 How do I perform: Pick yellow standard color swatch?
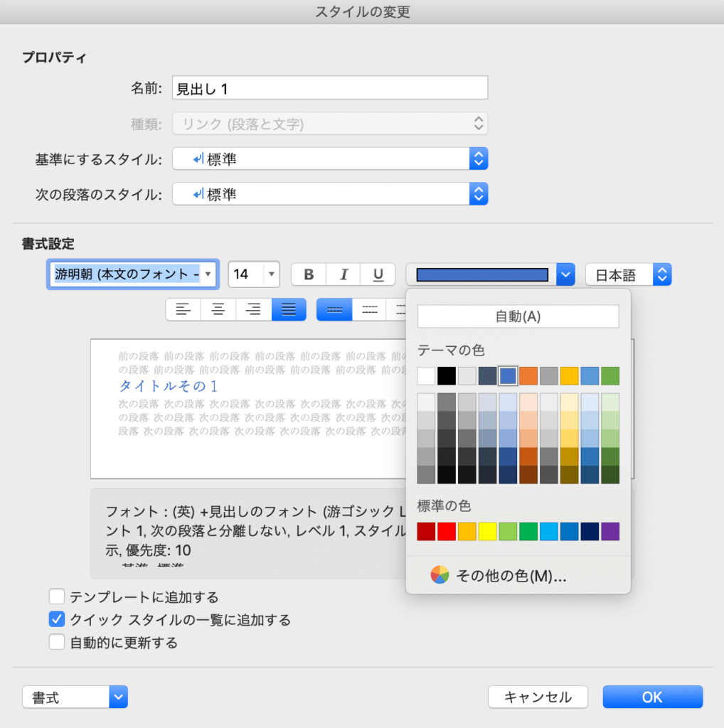coord(487,531)
